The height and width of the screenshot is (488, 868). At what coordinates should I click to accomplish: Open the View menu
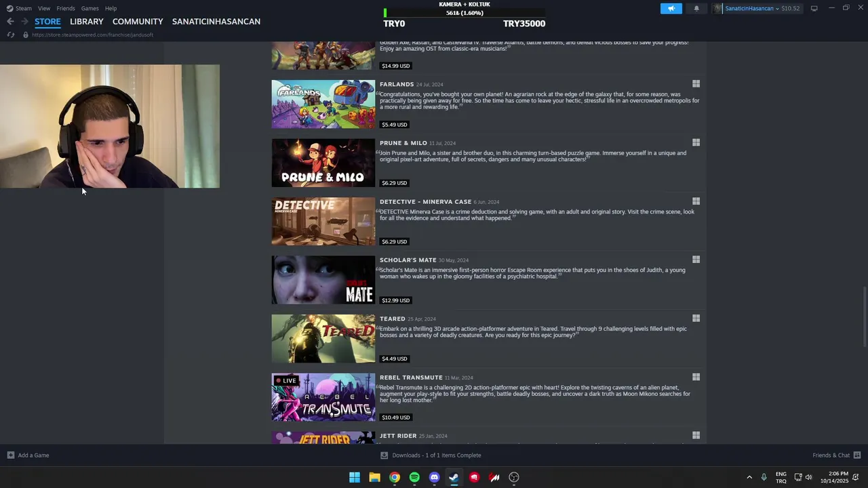[44, 8]
